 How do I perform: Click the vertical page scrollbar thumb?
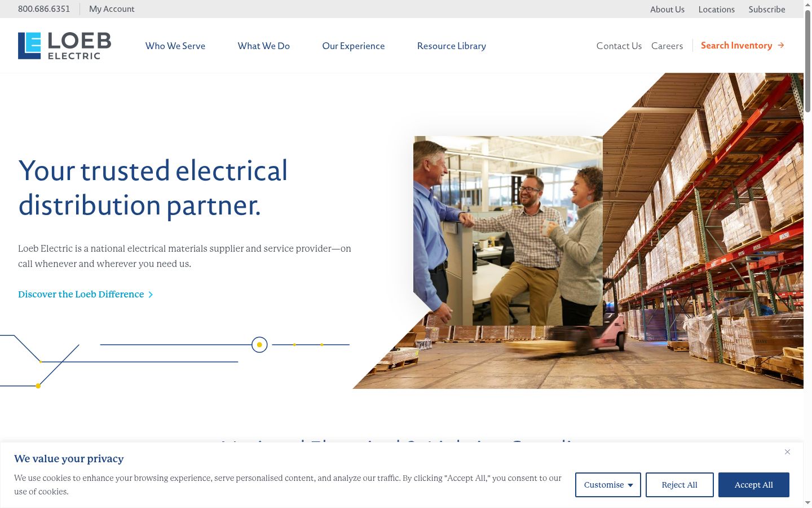(807, 60)
